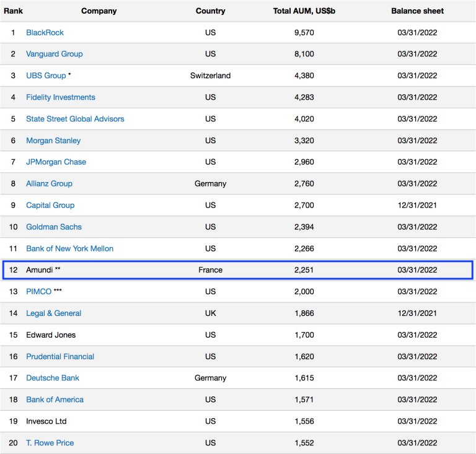Follow the Fidelity Investments link
Image resolution: width=476 pixels, height=454 pixels.
[x=60, y=97]
